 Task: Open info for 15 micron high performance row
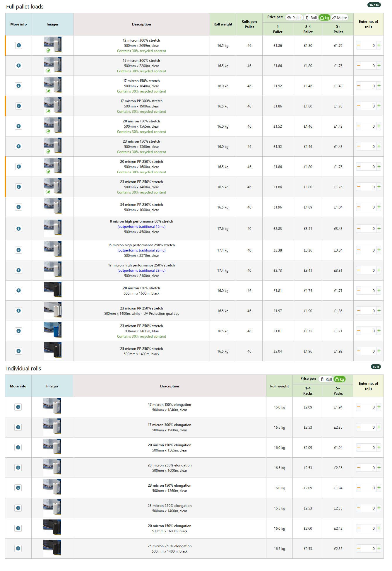[18, 250]
